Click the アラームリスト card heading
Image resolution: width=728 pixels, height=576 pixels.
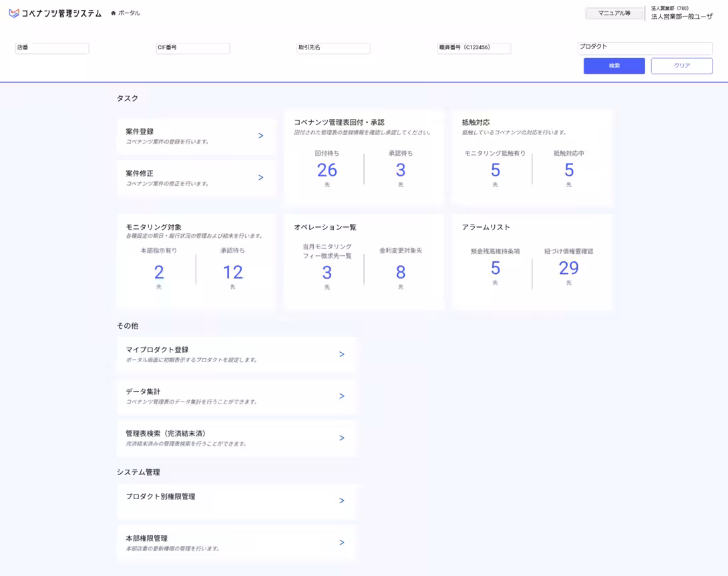486,227
